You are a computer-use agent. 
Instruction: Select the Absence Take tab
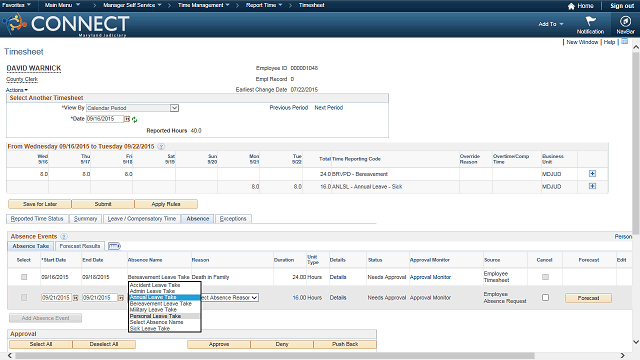tap(31, 246)
